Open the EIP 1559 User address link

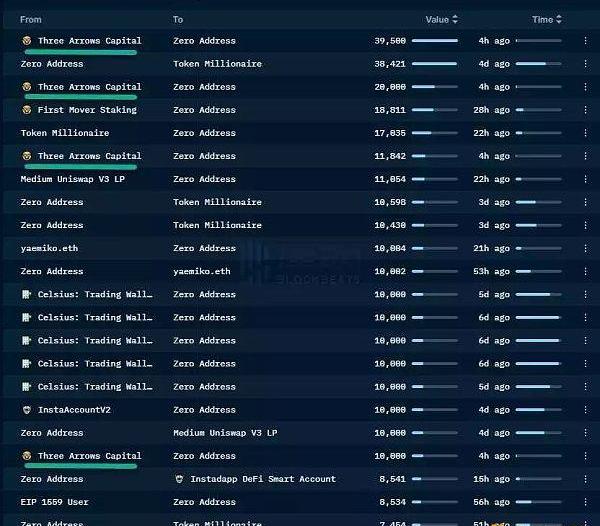54,502
